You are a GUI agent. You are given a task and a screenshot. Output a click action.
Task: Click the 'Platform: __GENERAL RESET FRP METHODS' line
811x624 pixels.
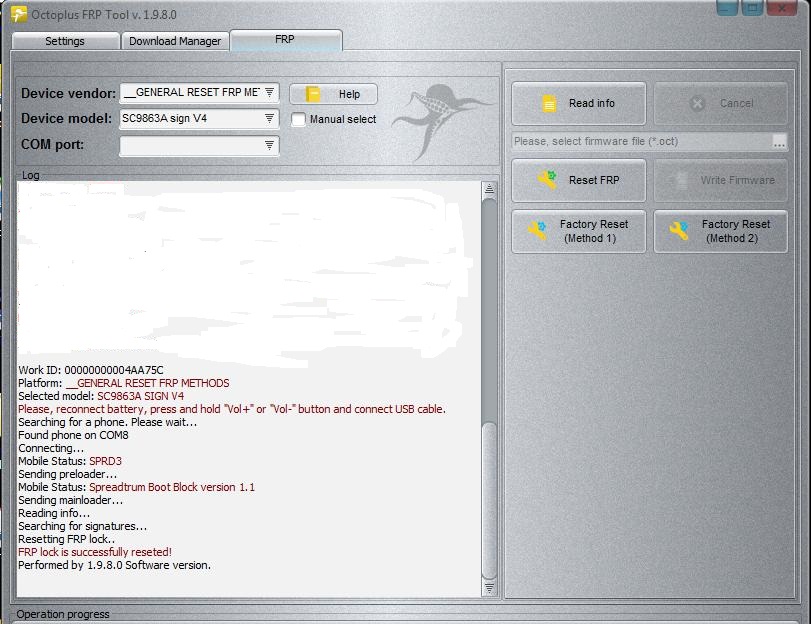(124, 383)
